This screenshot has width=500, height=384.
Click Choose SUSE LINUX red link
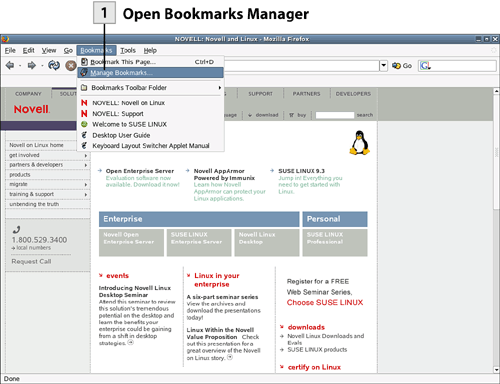pyautogui.click(x=325, y=303)
